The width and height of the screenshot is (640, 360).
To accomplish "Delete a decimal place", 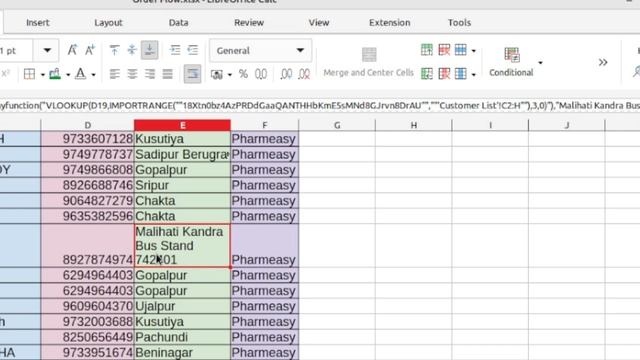I will click(x=304, y=74).
